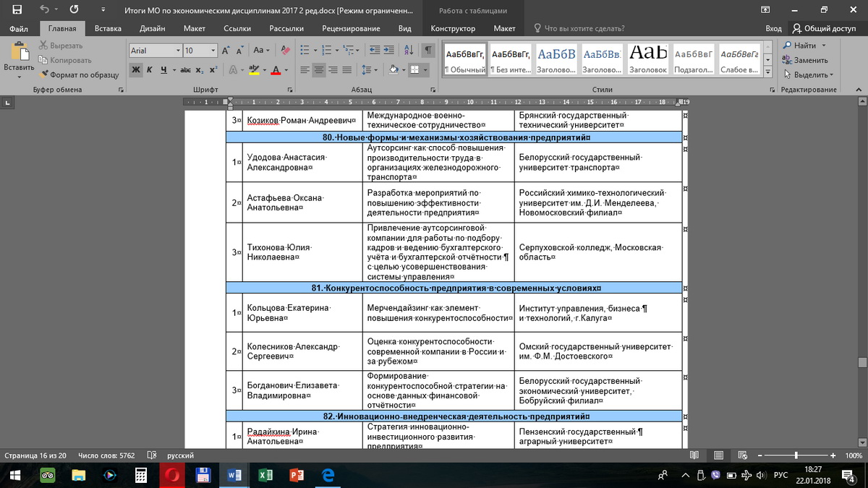
Task: Switch to the Рассылки tab
Action: (286, 28)
